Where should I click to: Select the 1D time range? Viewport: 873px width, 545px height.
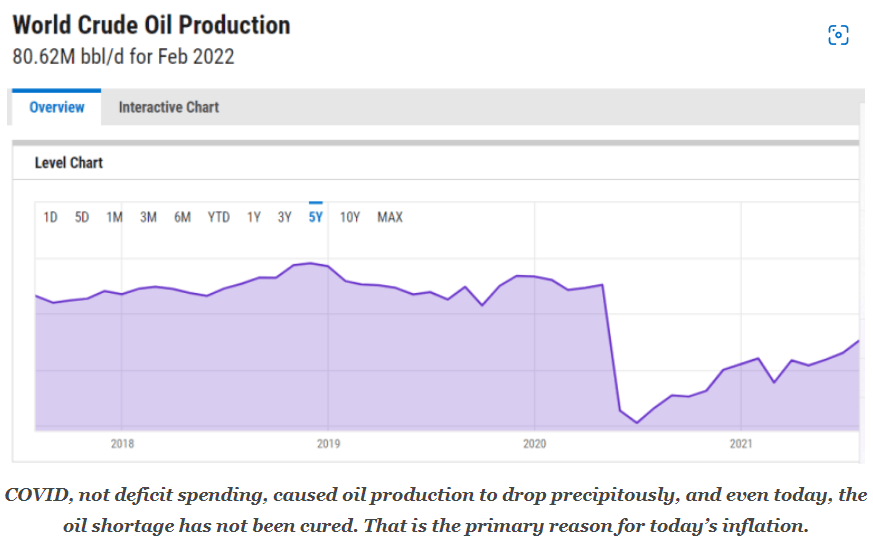coord(50,217)
